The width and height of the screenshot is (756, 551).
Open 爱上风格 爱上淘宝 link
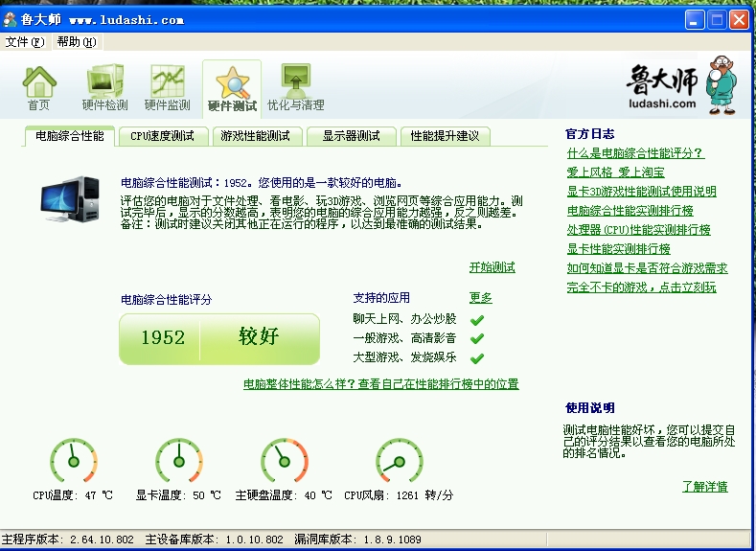pyautogui.click(x=616, y=172)
